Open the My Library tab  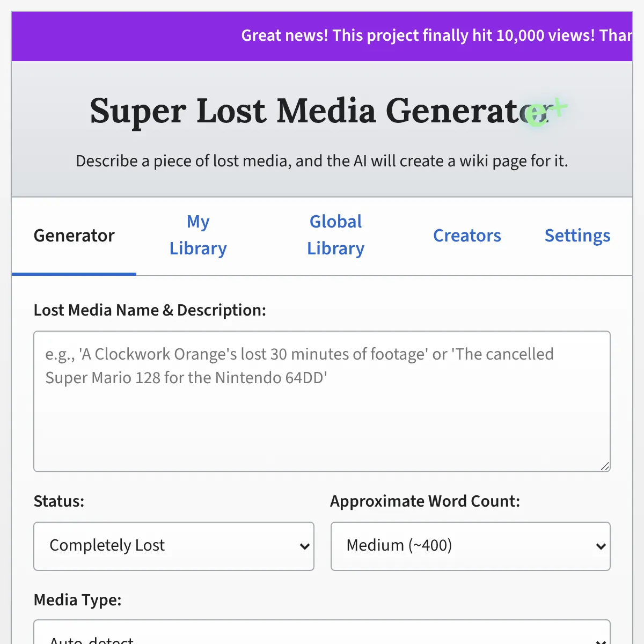click(198, 236)
